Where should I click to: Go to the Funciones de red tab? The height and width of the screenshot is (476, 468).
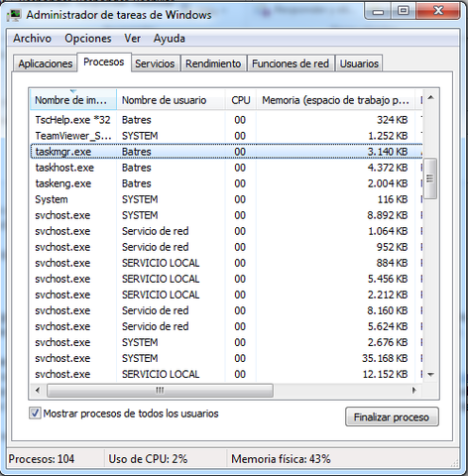291,63
